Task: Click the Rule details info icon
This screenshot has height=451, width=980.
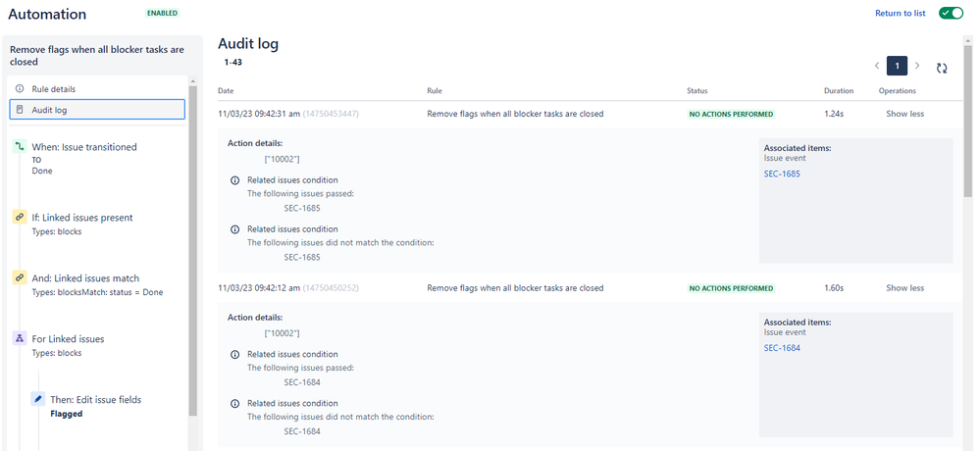Action: point(20,88)
